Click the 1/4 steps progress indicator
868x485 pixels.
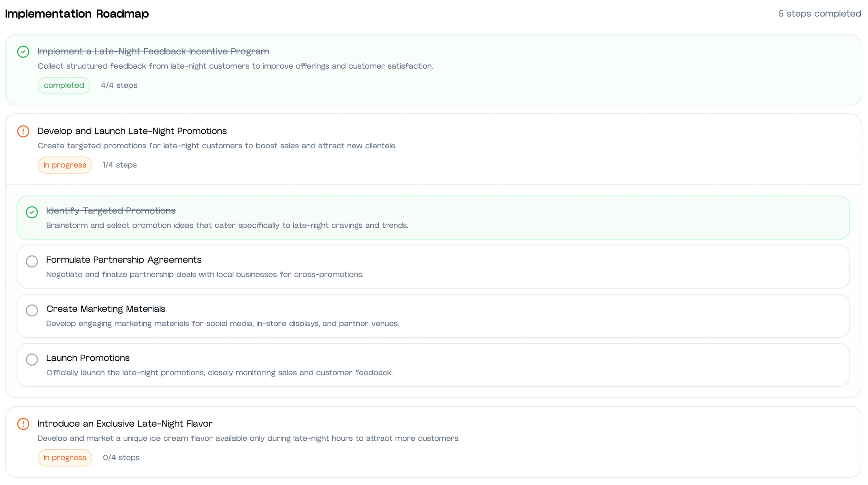(x=120, y=165)
